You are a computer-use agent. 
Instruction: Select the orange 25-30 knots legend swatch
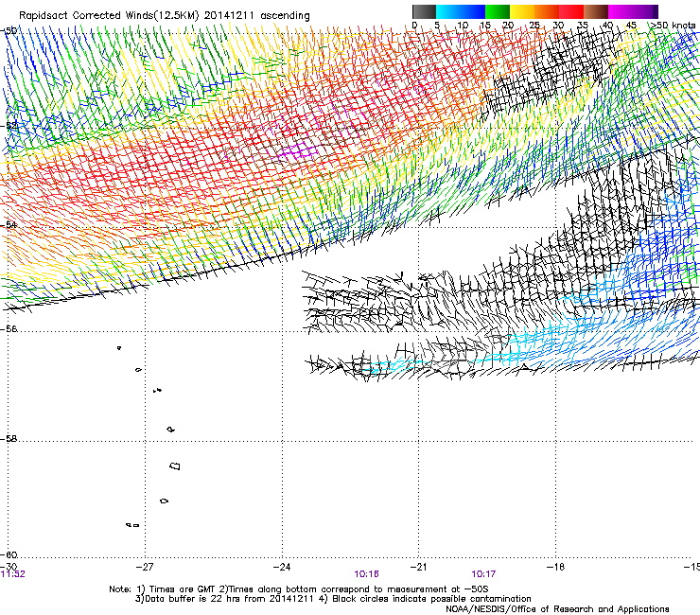tap(547, 11)
